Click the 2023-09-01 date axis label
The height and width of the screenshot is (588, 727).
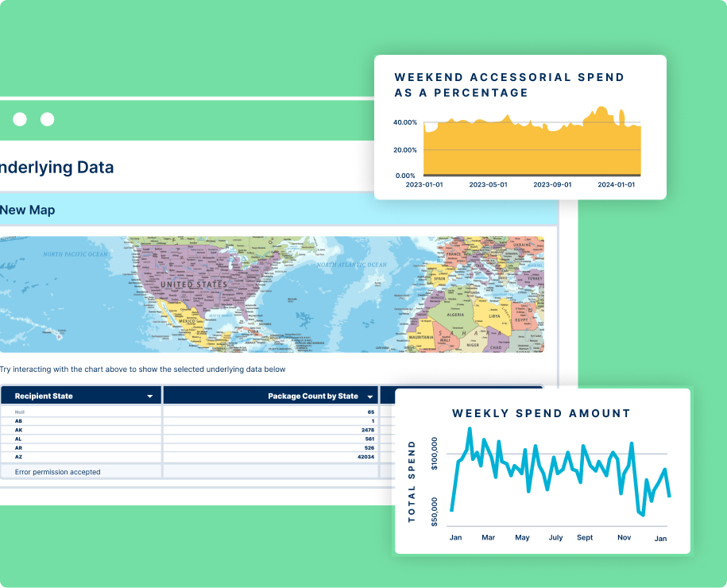[552, 184]
